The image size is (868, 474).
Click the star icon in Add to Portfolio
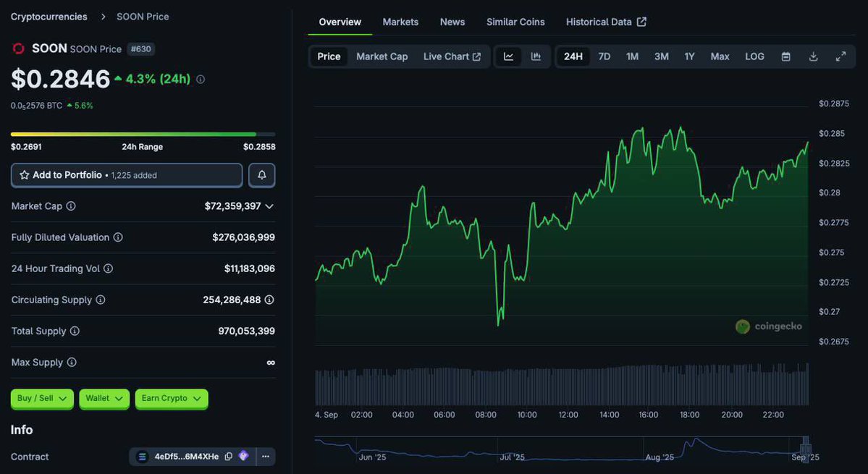point(25,175)
